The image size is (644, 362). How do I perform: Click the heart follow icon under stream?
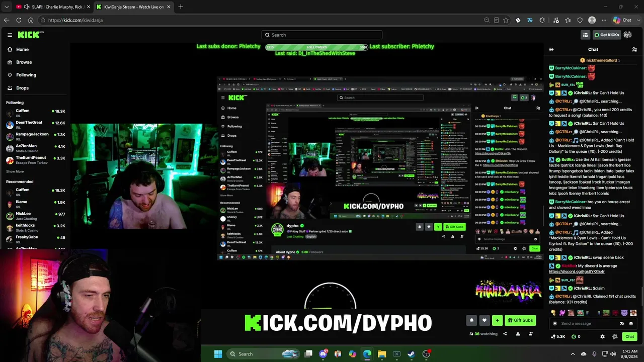click(x=485, y=320)
